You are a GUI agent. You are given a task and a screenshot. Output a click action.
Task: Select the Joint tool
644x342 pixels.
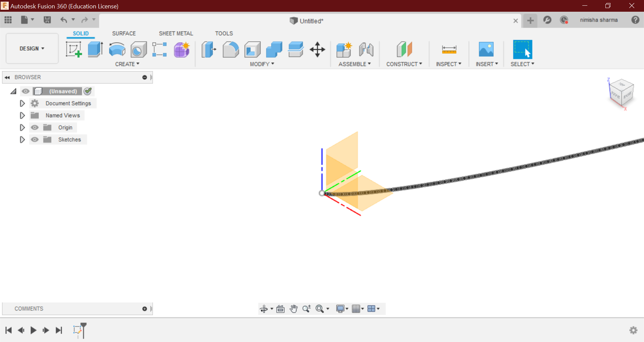pyautogui.click(x=366, y=50)
